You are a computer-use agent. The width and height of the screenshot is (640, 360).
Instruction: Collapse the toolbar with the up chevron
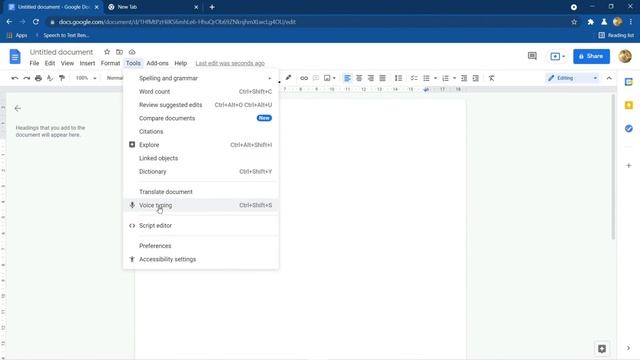coord(609,78)
